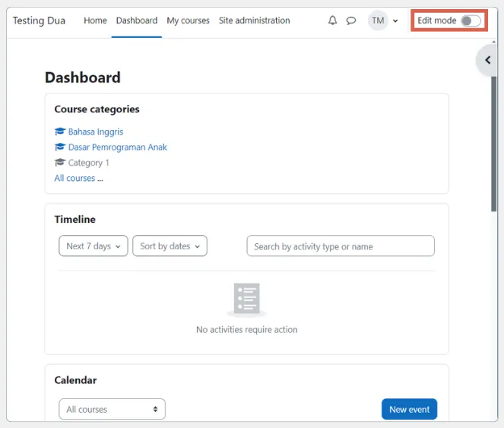Open the messaging speech bubble icon
The width and height of the screenshot is (504, 428).
pyautogui.click(x=351, y=21)
